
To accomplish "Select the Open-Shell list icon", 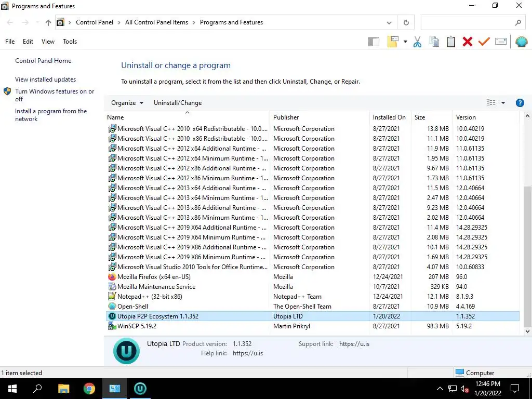I will pos(112,307).
